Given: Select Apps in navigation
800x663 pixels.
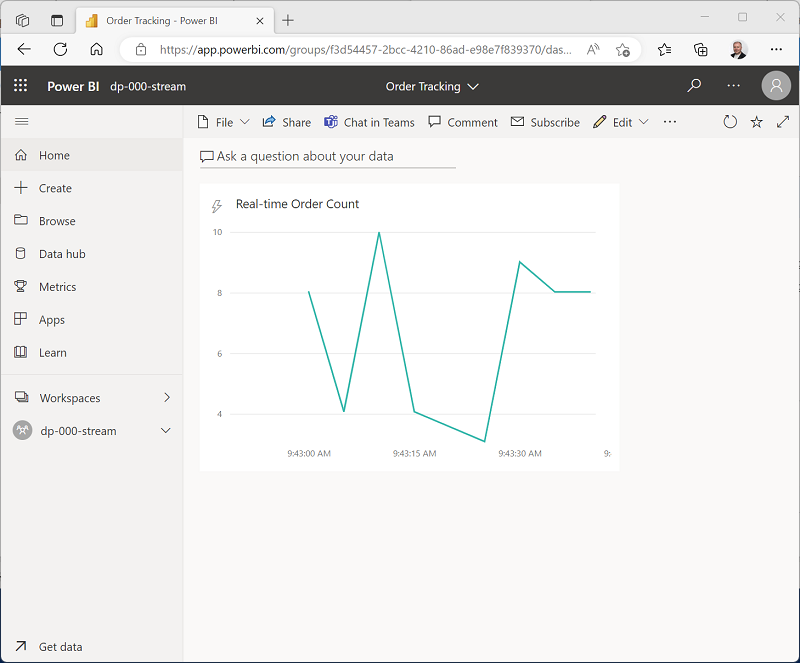Looking at the screenshot, I should 92,320.
